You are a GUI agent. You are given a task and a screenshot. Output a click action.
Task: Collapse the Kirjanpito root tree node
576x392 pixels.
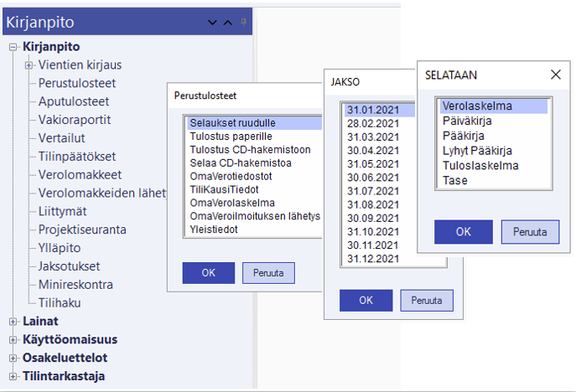click(13, 47)
